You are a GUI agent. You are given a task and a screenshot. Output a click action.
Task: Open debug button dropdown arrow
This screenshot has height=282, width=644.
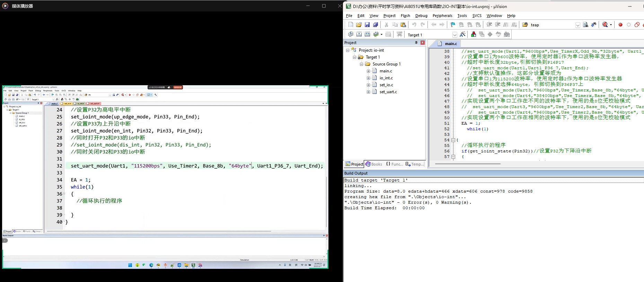(x=610, y=25)
